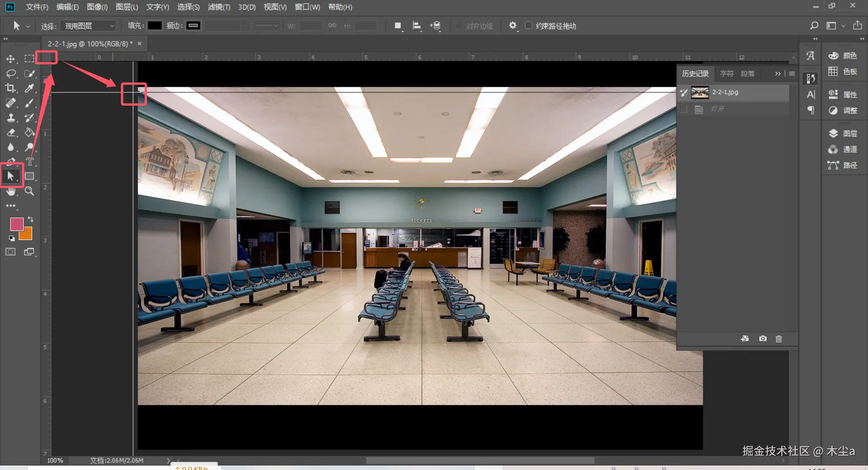Image resolution: width=868 pixels, height=470 pixels.
Task: Select the Spot Healing Brush tool
Action: (10, 103)
